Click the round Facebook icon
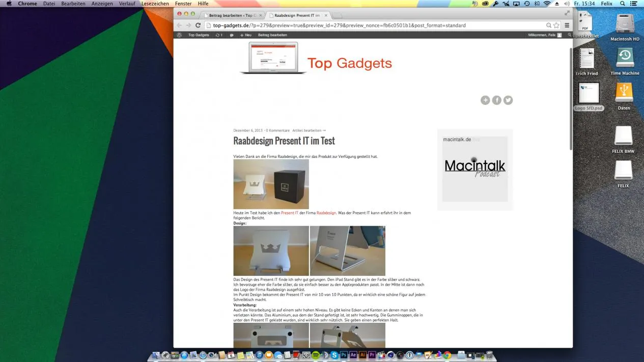This screenshot has width=644, height=362. (x=496, y=100)
